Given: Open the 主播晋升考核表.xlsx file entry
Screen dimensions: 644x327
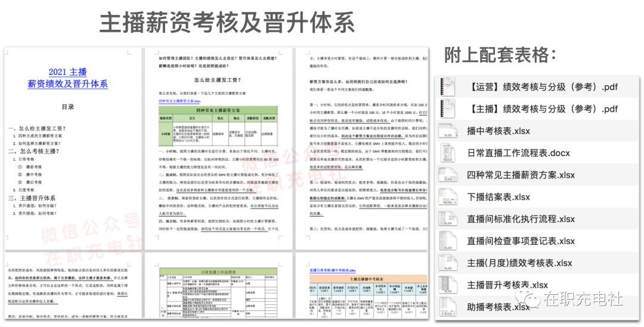Looking at the screenshot, I should [507, 285].
